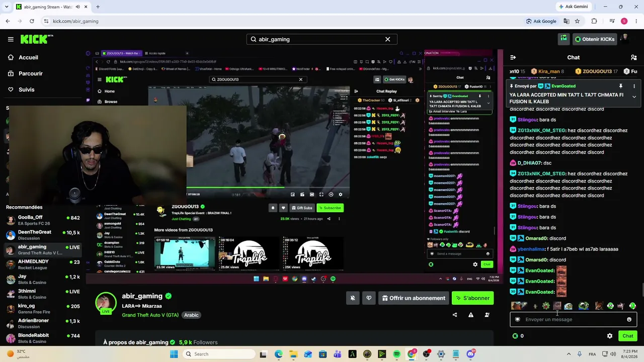Open the pinned message three-dot options
Viewport: 644px width, 362px height.
pyautogui.click(x=634, y=86)
